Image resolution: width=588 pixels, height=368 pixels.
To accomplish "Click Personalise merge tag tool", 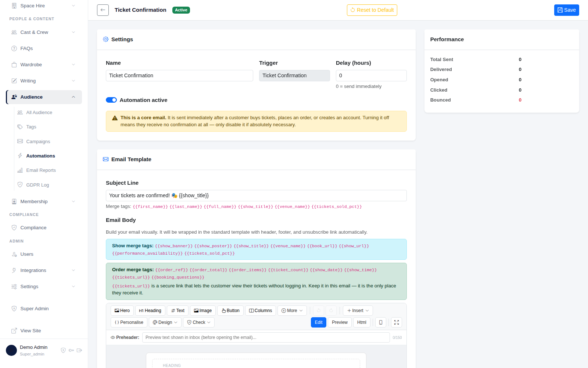I will click(129, 322).
